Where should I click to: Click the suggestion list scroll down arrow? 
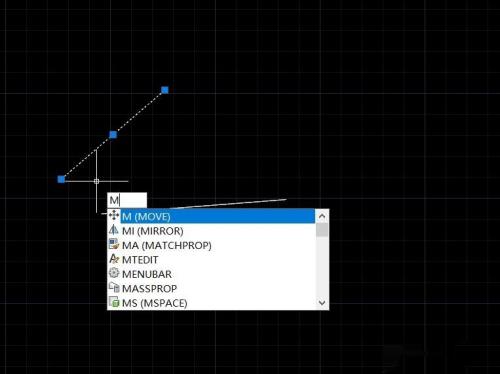(322, 303)
